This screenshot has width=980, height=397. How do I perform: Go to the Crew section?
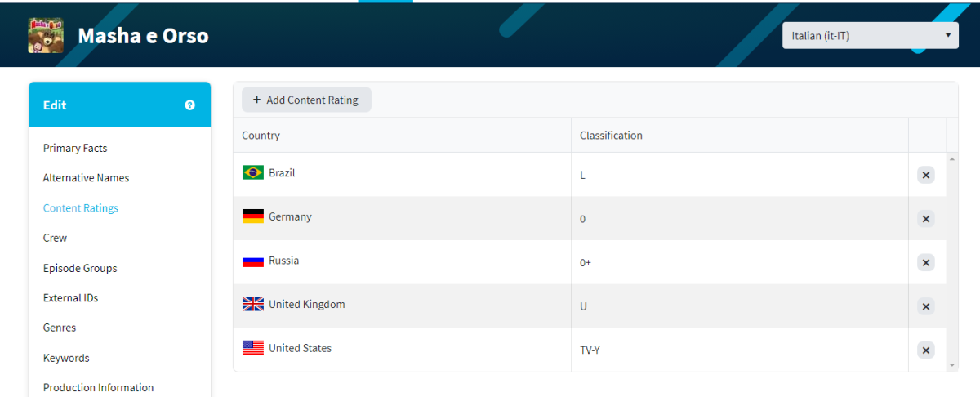click(55, 238)
